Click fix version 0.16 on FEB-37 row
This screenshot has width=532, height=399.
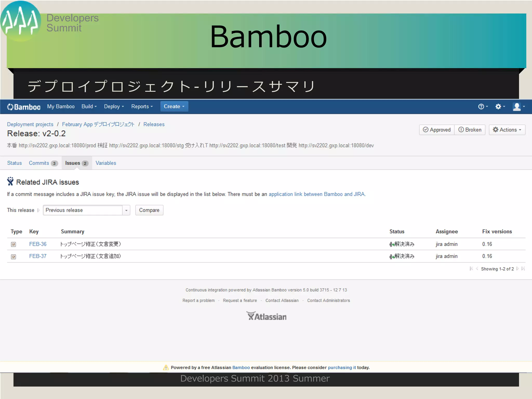tap(487, 256)
